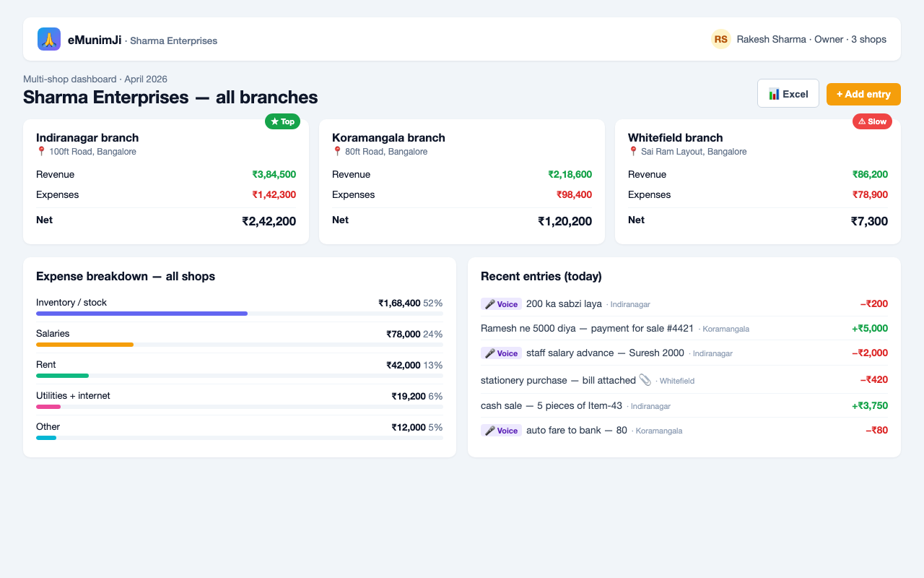Open entry 'auto fare to bank — 80'

(x=577, y=431)
